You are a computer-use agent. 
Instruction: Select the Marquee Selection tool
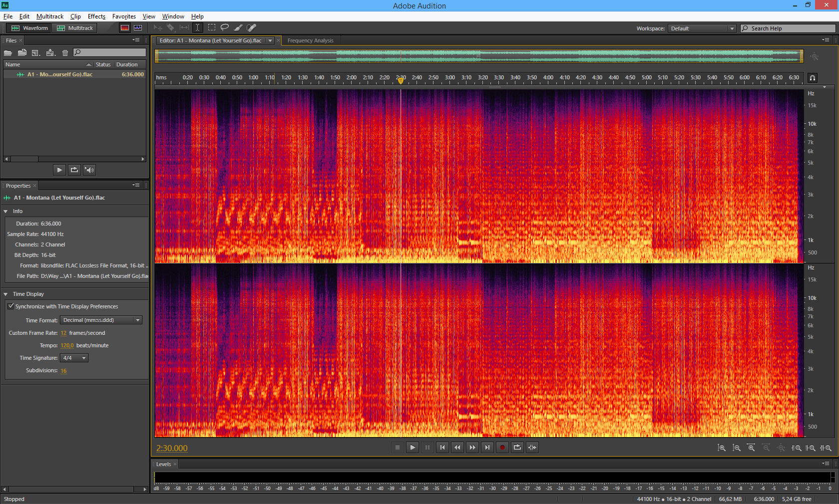pos(212,28)
